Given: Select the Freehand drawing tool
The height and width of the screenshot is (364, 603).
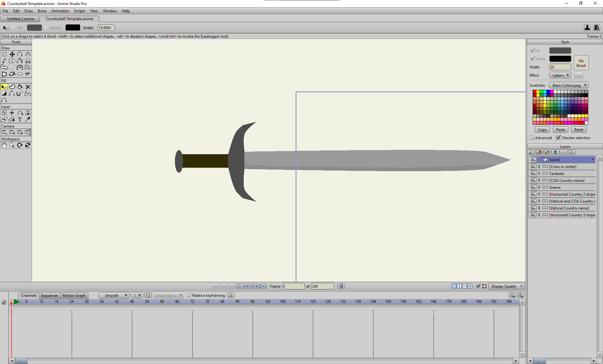Looking at the screenshot, I should pyautogui.click(x=4, y=61).
